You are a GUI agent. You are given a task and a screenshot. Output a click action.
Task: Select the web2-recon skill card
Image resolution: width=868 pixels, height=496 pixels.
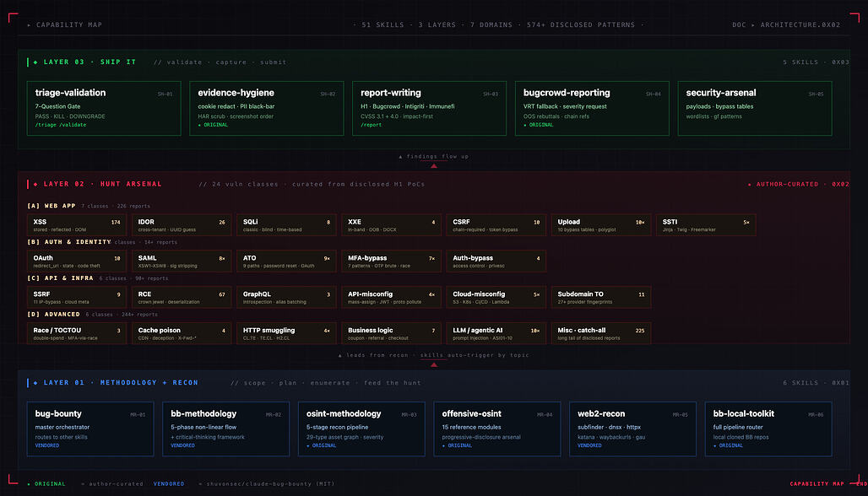pos(632,429)
